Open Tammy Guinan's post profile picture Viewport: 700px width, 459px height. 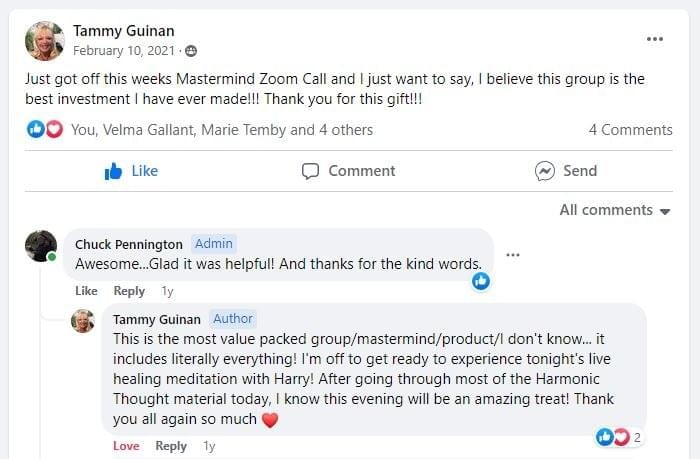pyautogui.click(x=44, y=41)
